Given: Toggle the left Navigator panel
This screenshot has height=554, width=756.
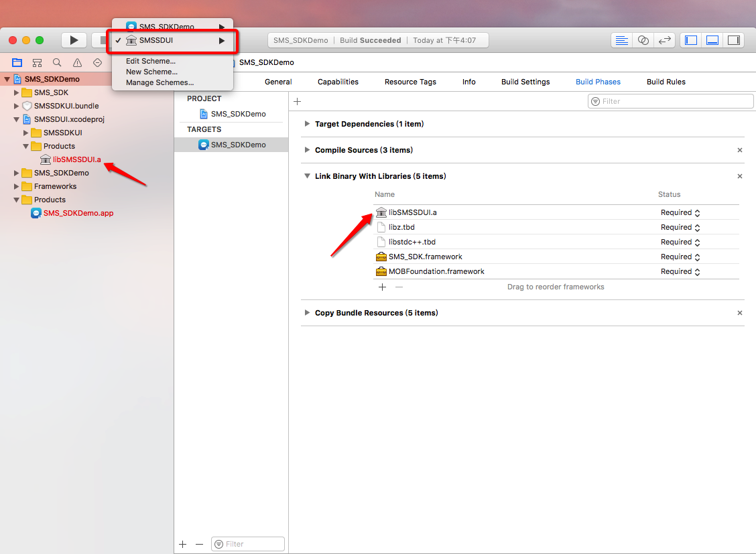Looking at the screenshot, I should pyautogui.click(x=691, y=40).
